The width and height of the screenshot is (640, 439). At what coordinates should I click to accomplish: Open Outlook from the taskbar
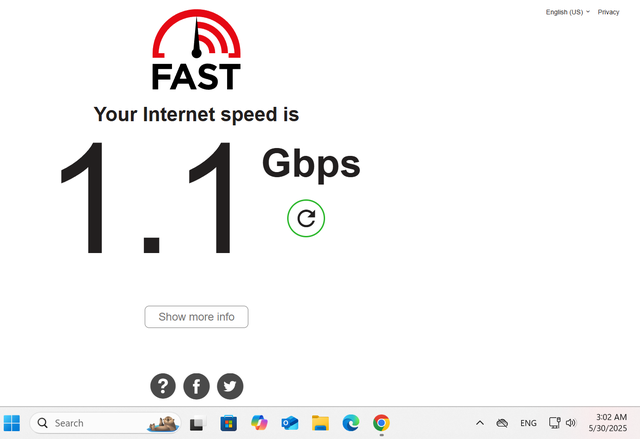tap(290, 423)
